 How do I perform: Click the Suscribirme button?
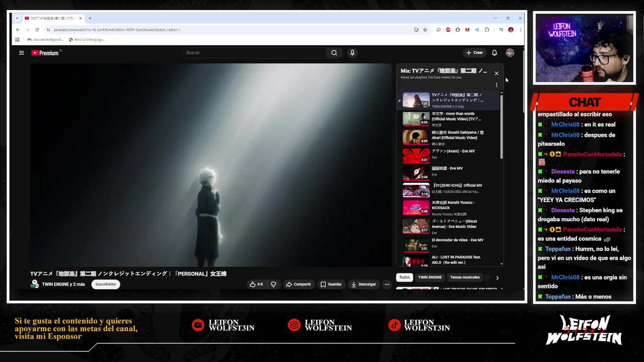tap(106, 284)
